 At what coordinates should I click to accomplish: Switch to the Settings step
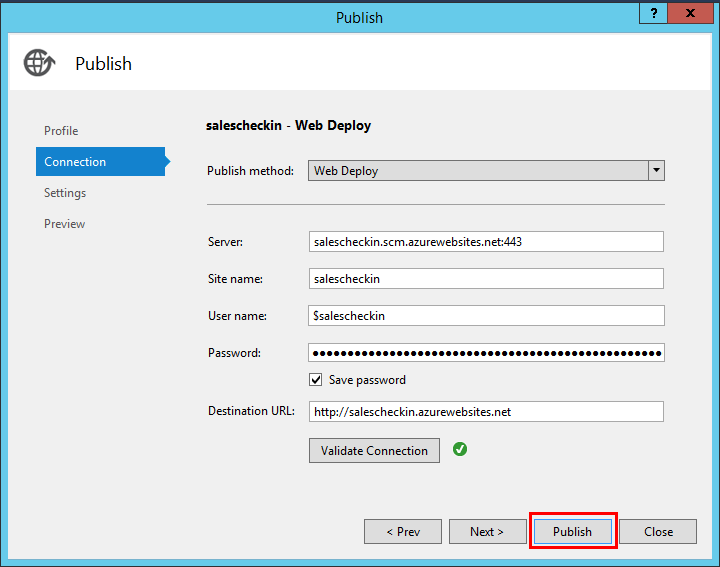pyautogui.click(x=65, y=193)
